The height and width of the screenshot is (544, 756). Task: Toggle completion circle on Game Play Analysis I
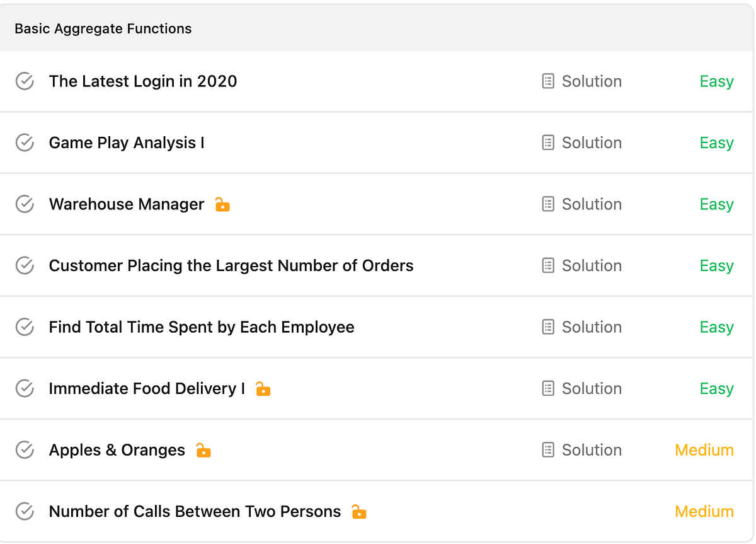coord(24,142)
